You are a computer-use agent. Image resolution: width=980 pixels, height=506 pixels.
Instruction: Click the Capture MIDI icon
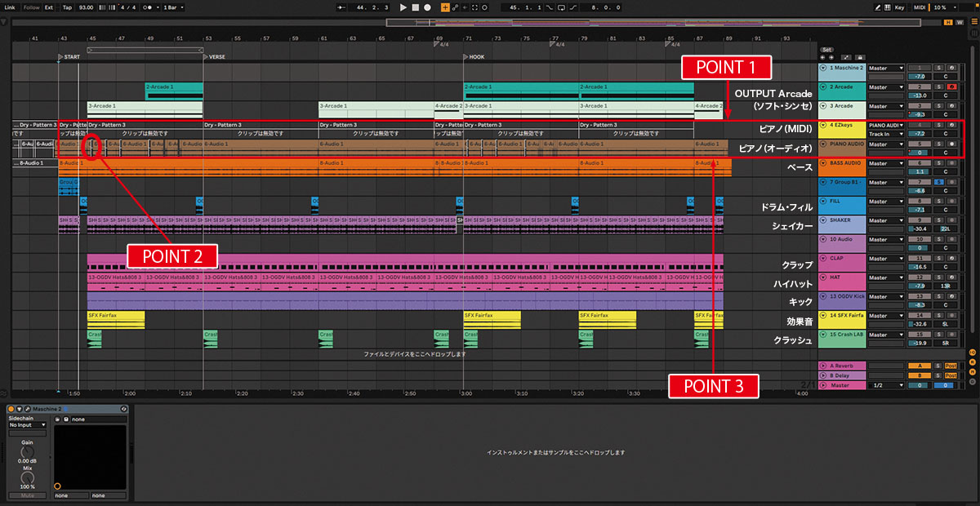474,7
